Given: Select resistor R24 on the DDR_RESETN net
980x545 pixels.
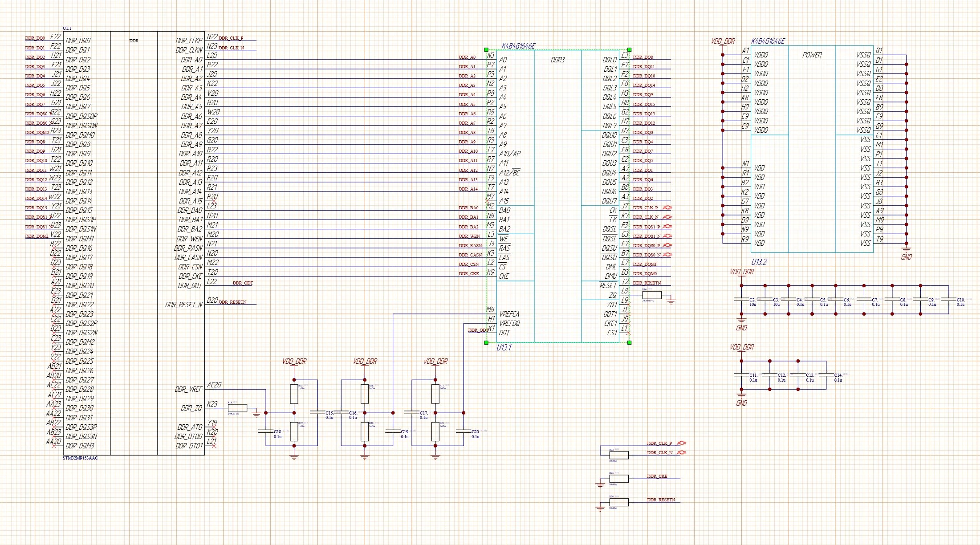Looking at the screenshot, I should click(619, 502).
